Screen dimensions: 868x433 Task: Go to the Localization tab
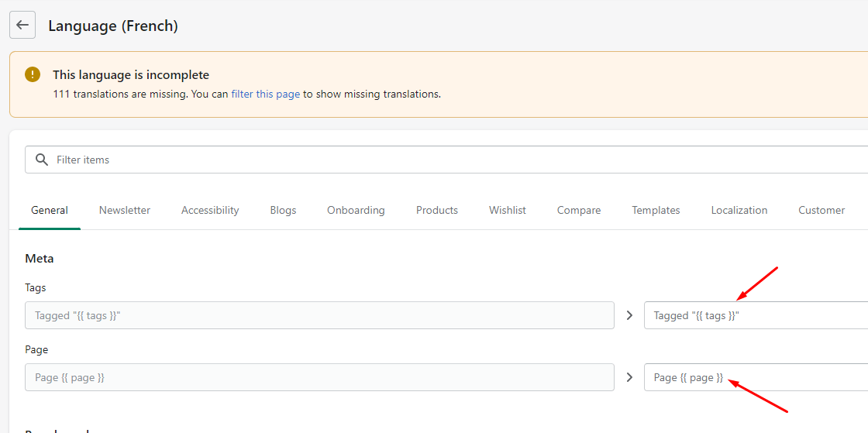click(x=739, y=210)
